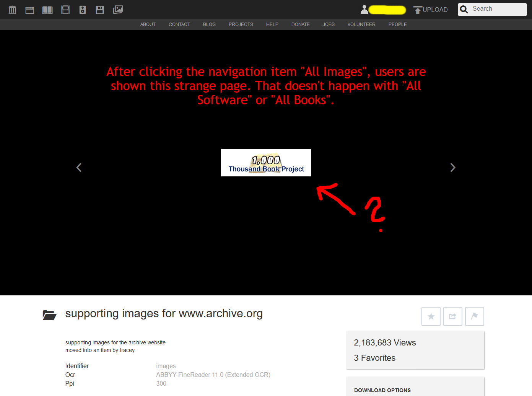Click the '3 Favorites' text
532x396 pixels.
374,358
